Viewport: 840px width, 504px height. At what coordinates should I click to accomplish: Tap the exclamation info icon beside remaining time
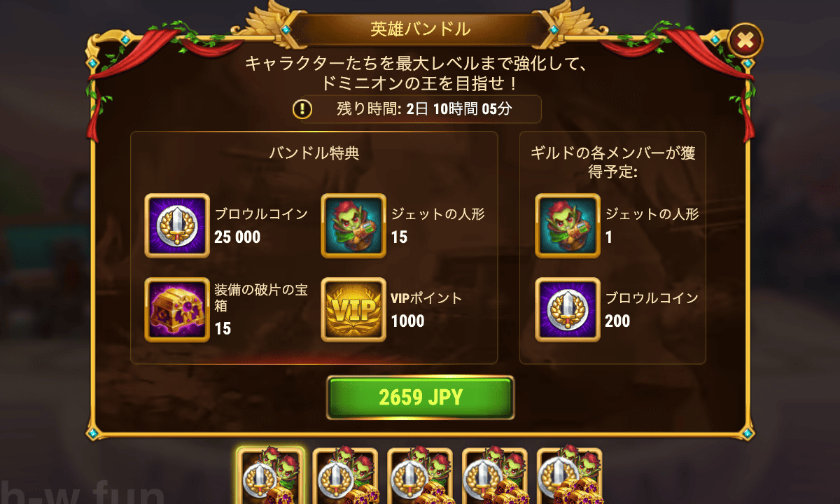click(302, 109)
